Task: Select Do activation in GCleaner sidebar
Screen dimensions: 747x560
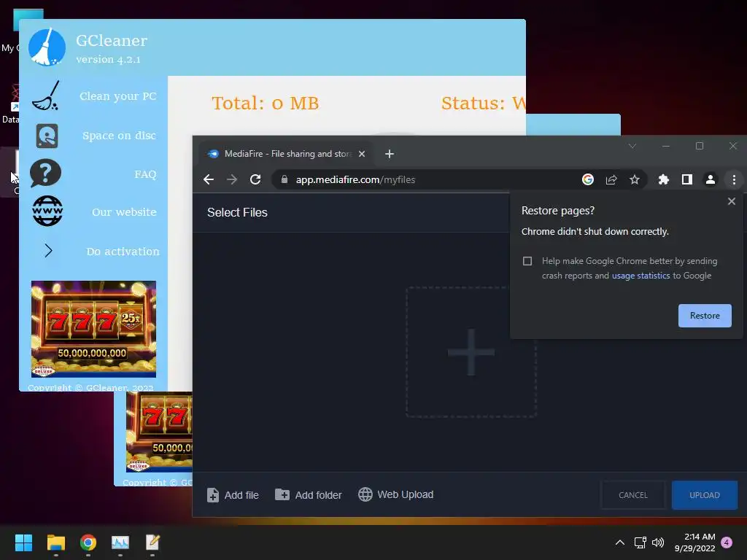Action: click(123, 251)
